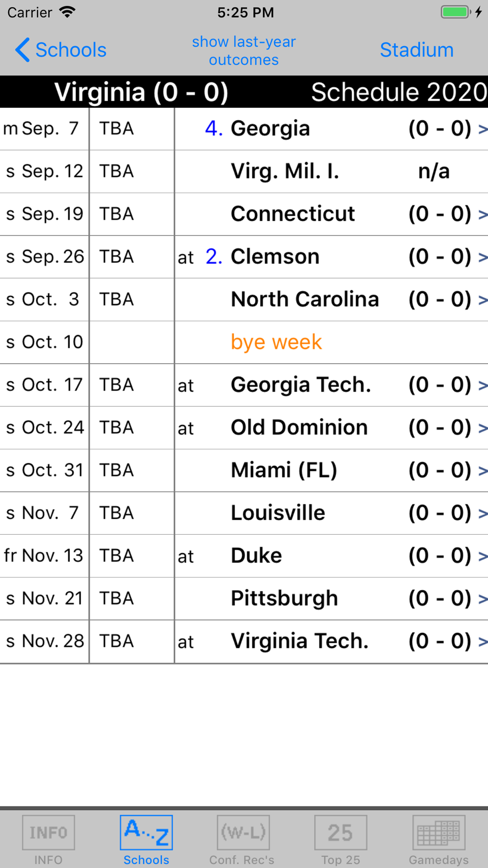Select the A-Z Schools tab icon
488x868 pixels.
[146, 832]
